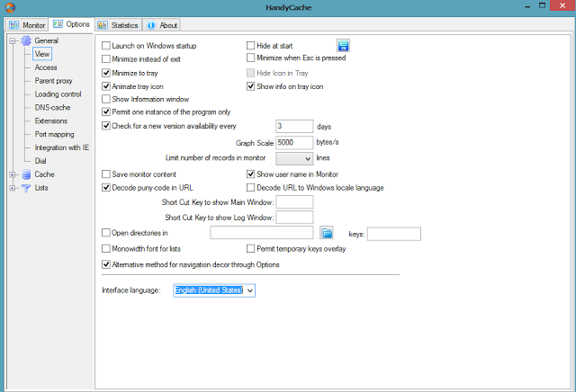Click the Graph Scale value field
This screenshot has height=392, width=576.
click(294, 143)
